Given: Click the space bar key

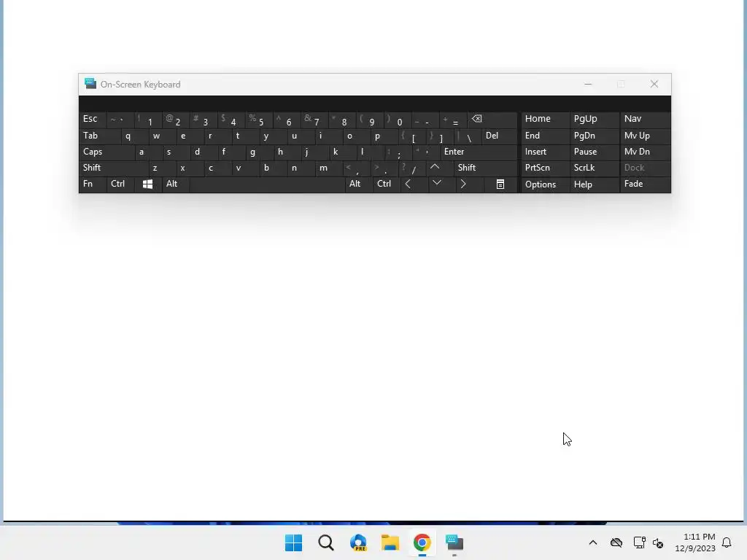Looking at the screenshot, I should coord(267,184).
